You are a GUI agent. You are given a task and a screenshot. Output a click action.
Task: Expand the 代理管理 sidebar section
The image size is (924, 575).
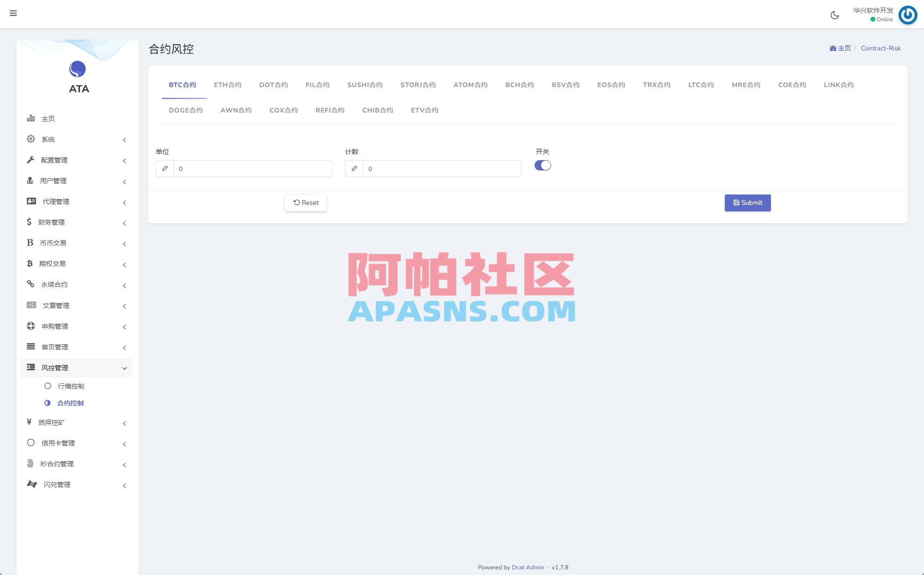tap(75, 201)
